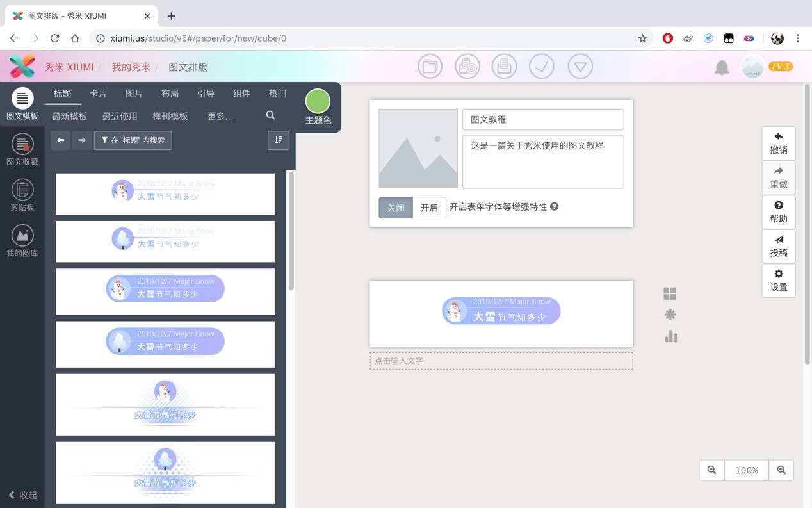Switch to the 卡片 tab
Viewport: 812px width, 508px height.
[98, 94]
